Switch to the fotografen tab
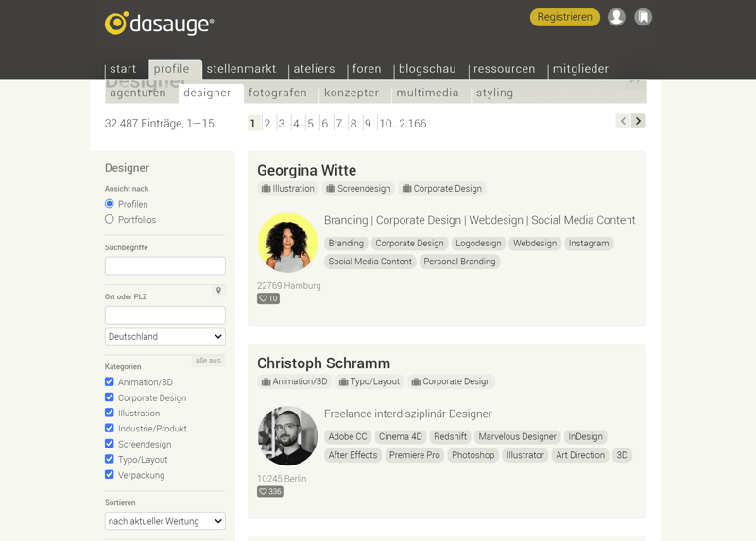Screen dimensions: 756x541 277,93
